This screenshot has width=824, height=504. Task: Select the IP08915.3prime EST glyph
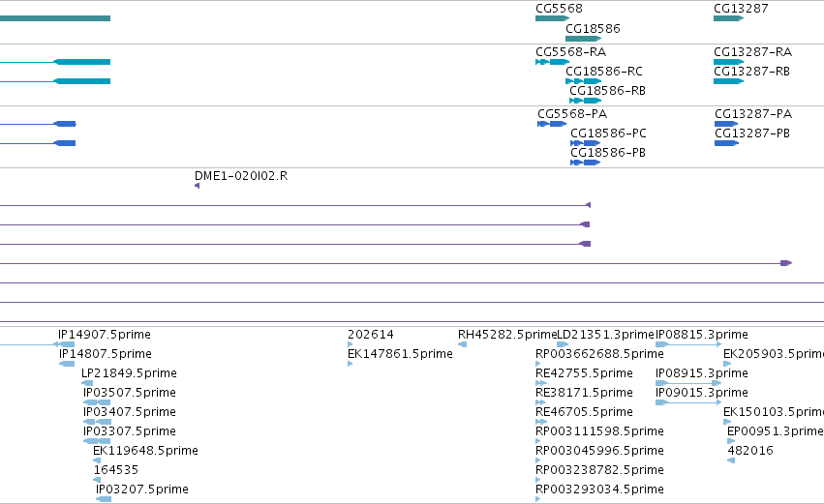coord(688,383)
